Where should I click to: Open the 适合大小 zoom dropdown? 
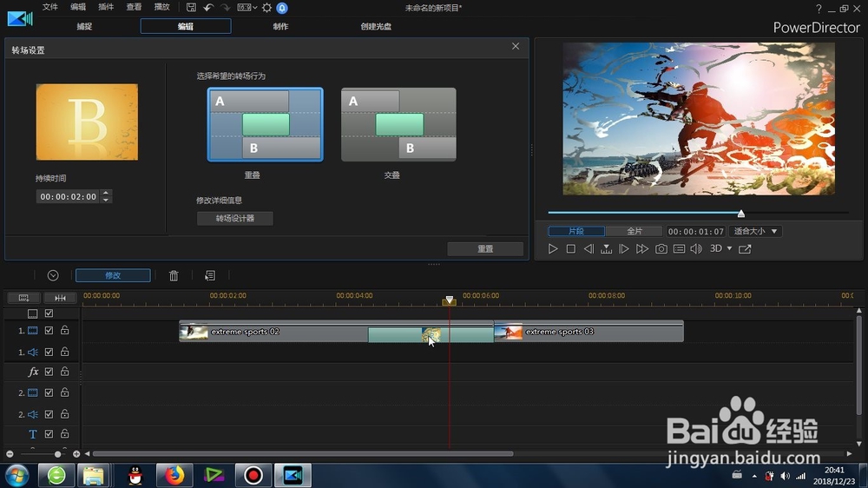[x=755, y=231]
